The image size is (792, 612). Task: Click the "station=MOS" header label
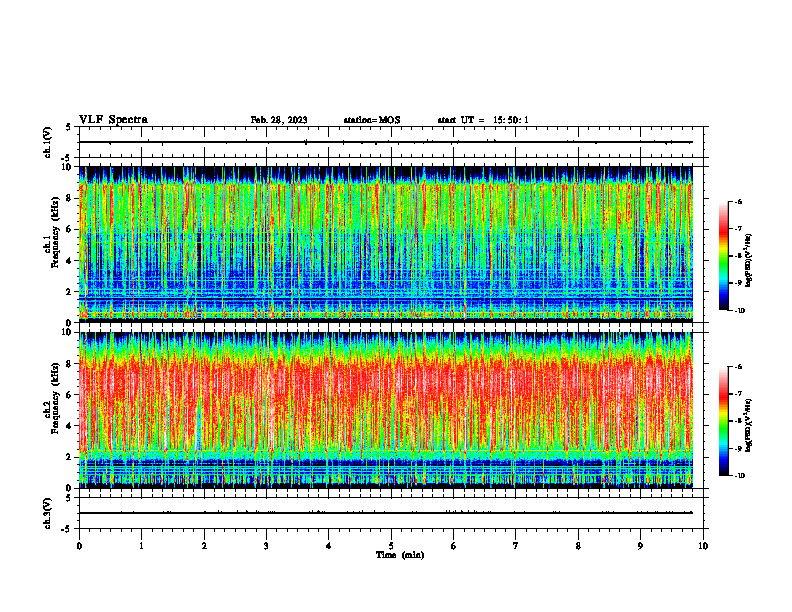[372, 120]
